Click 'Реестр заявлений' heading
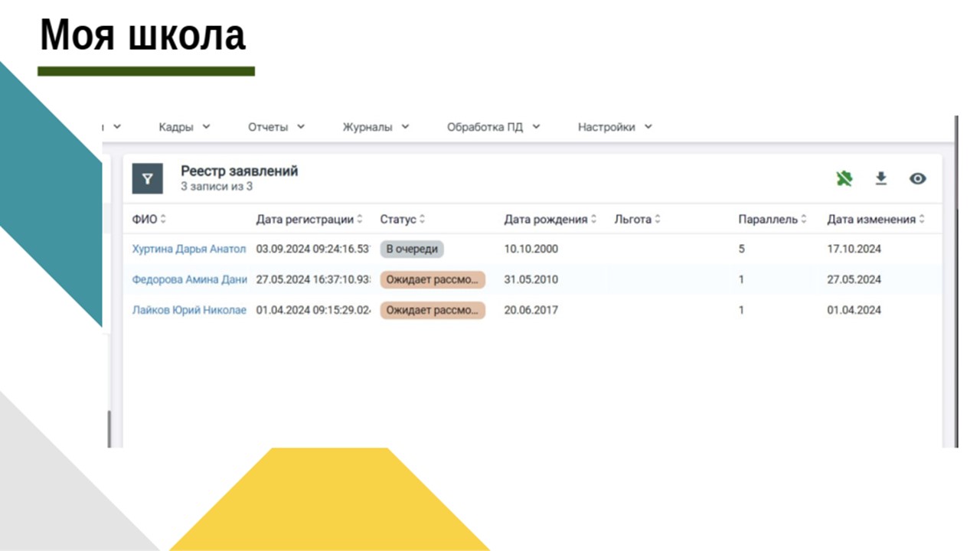This screenshot has width=980, height=551. point(240,171)
